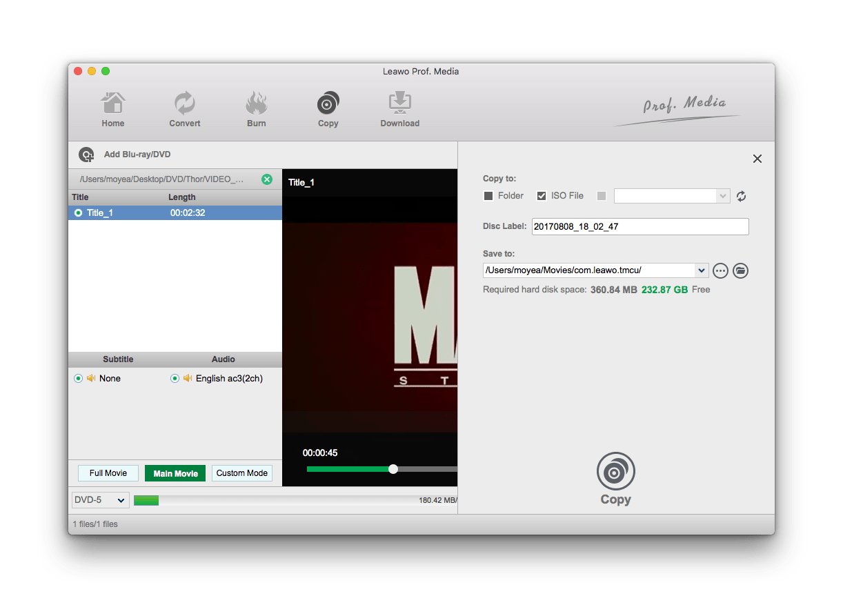Click the Add Blu-ray/DVD button label

[x=137, y=155]
